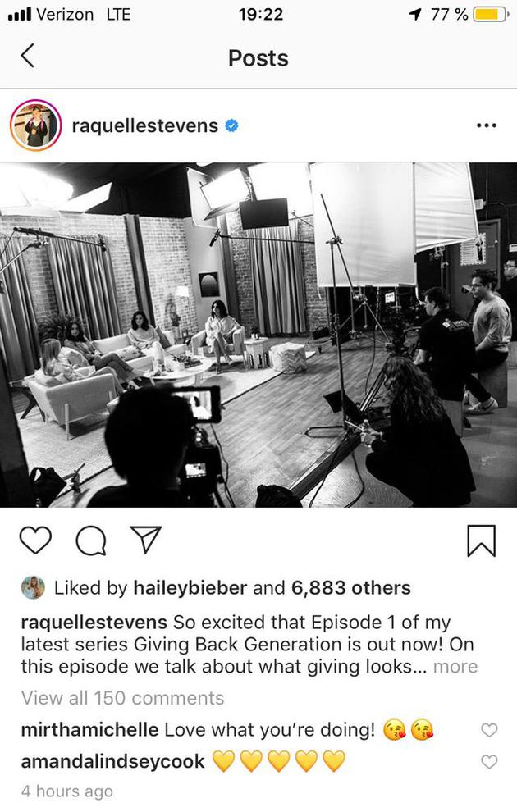Viewport: 517px width, 812px height.
Task: Open the raquellestevens username in header
Action: (x=144, y=125)
